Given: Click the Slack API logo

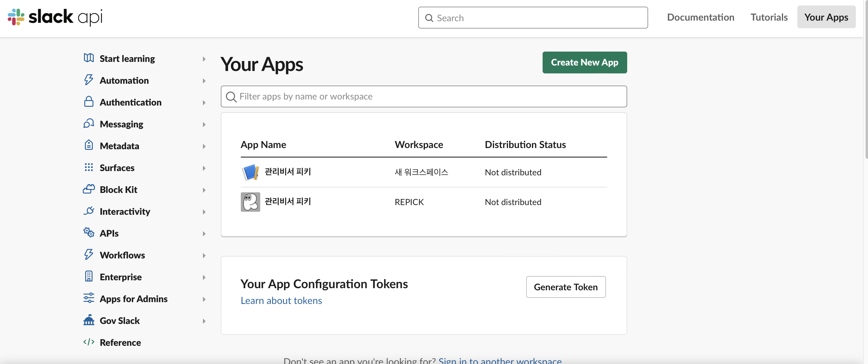Looking at the screenshot, I should [x=55, y=17].
